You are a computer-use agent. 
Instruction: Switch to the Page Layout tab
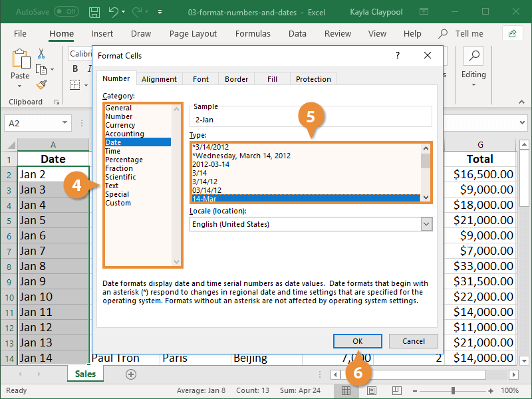click(193, 34)
